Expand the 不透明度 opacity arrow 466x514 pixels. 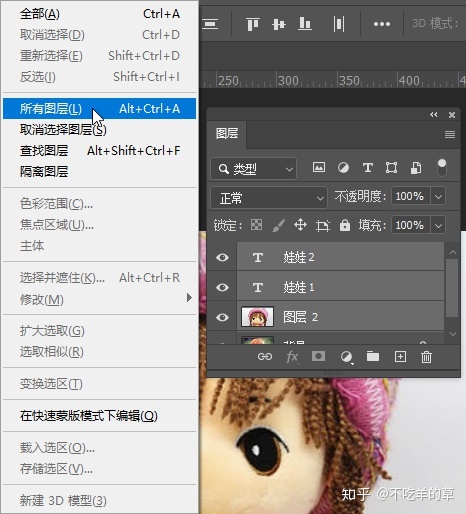438,196
